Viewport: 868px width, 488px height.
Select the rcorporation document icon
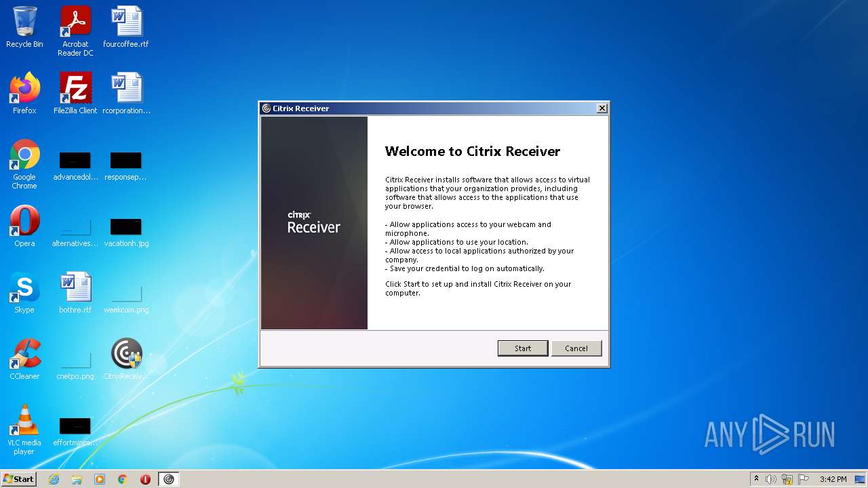pyautogui.click(x=126, y=94)
